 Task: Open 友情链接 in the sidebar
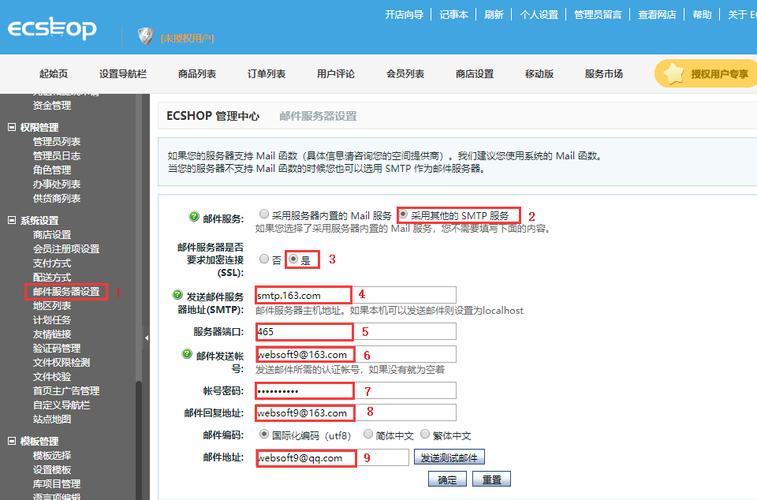(x=52, y=334)
